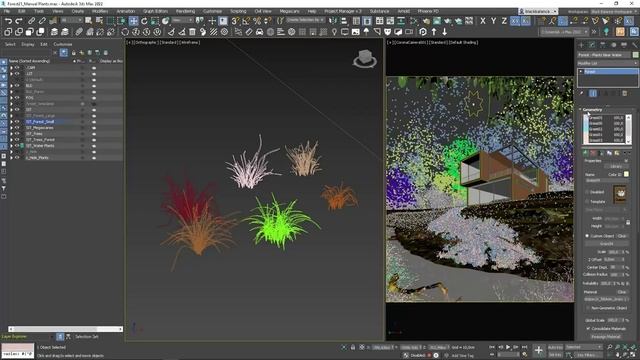Click the pin stack icon

582,93
